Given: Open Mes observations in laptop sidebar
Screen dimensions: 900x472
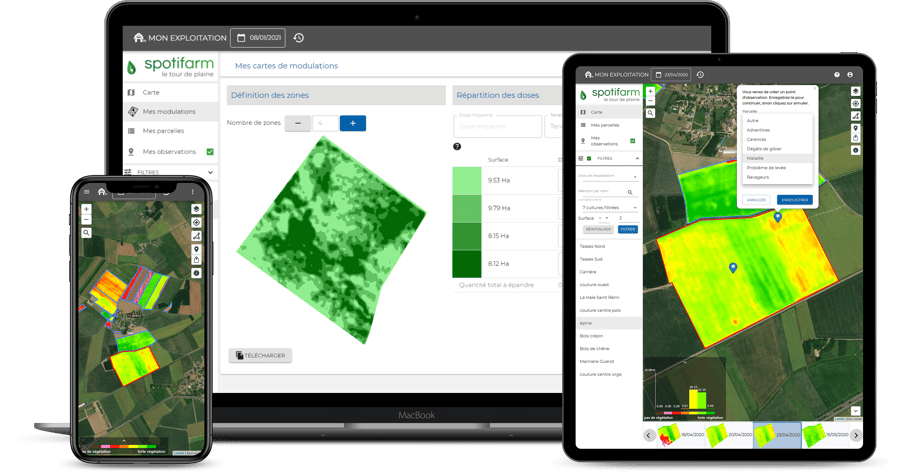Looking at the screenshot, I should pyautogui.click(x=169, y=152).
